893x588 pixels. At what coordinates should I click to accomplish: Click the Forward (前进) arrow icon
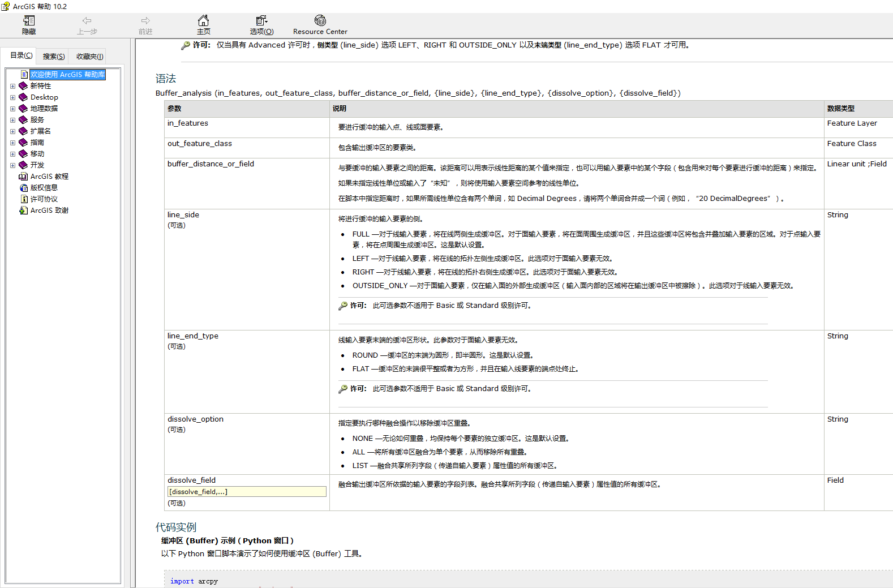145,21
